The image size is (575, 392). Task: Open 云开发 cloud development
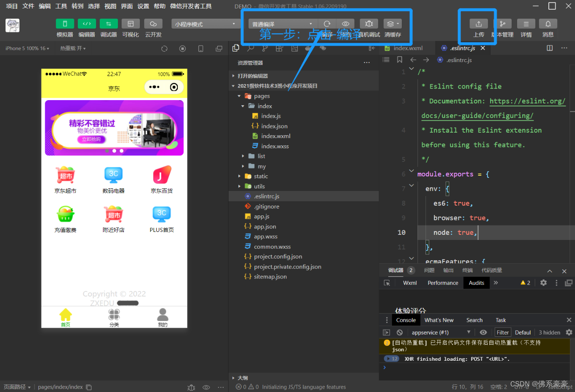[x=153, y=24]
